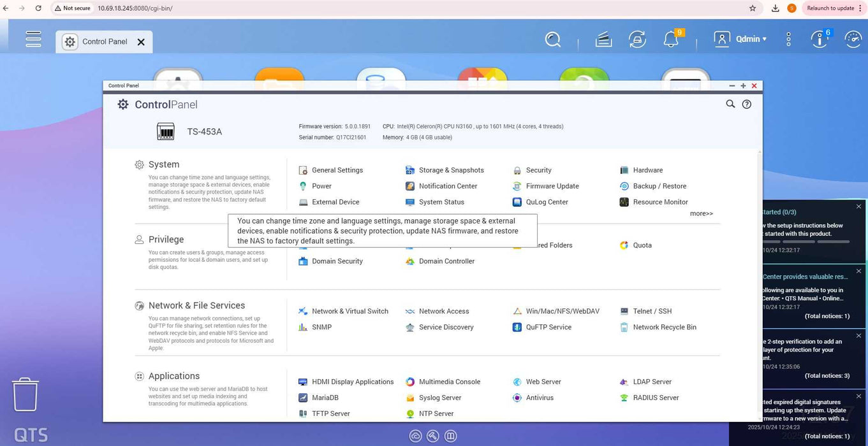The image size is (868, 446).
Task: Open Telnet / SSH settings
Action: tap(646, 312)
